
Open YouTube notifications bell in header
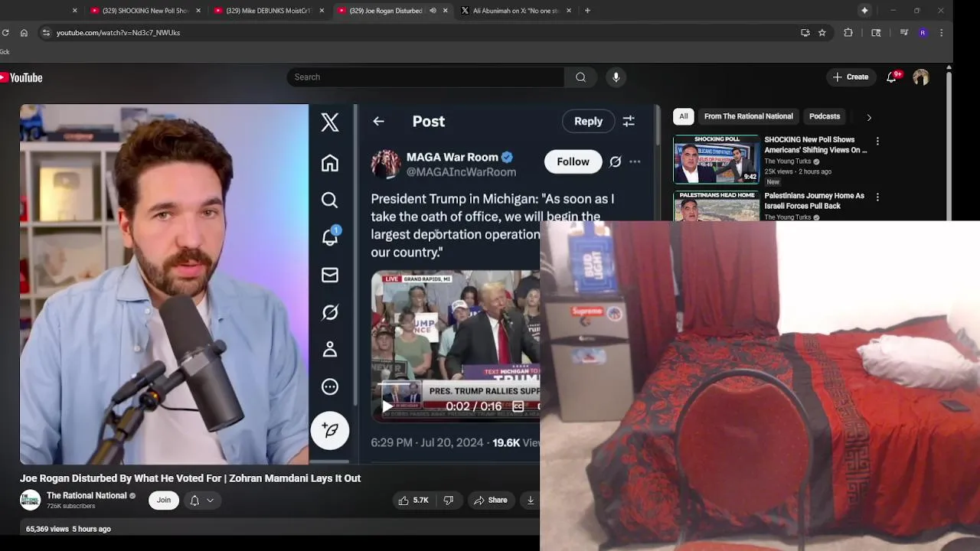[x=892, y=77]
